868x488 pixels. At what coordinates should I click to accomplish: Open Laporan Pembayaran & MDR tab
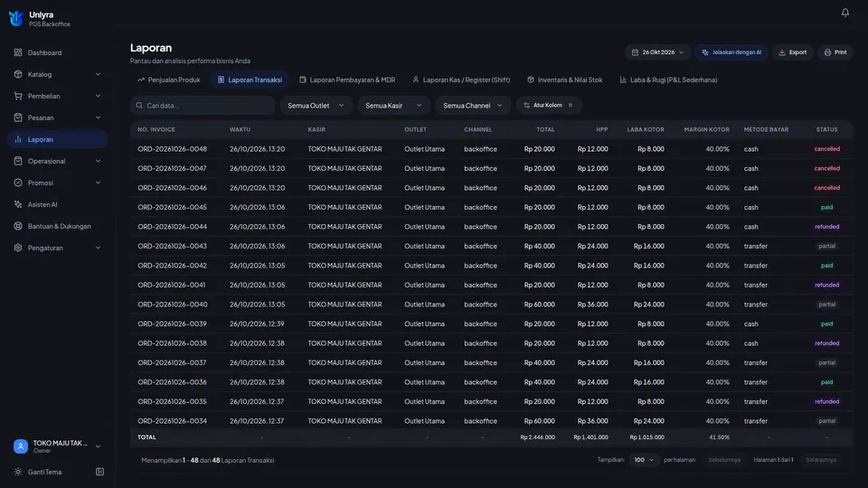(347, 80)
